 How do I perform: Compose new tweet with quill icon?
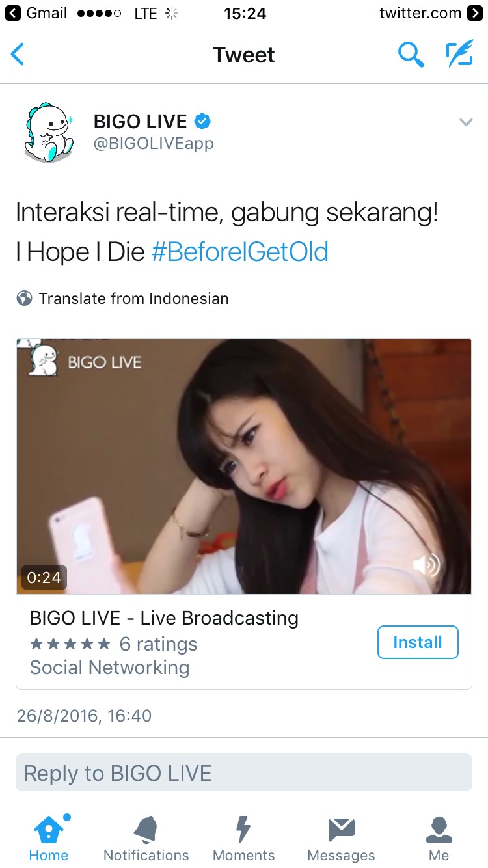[x=459, y=55]
